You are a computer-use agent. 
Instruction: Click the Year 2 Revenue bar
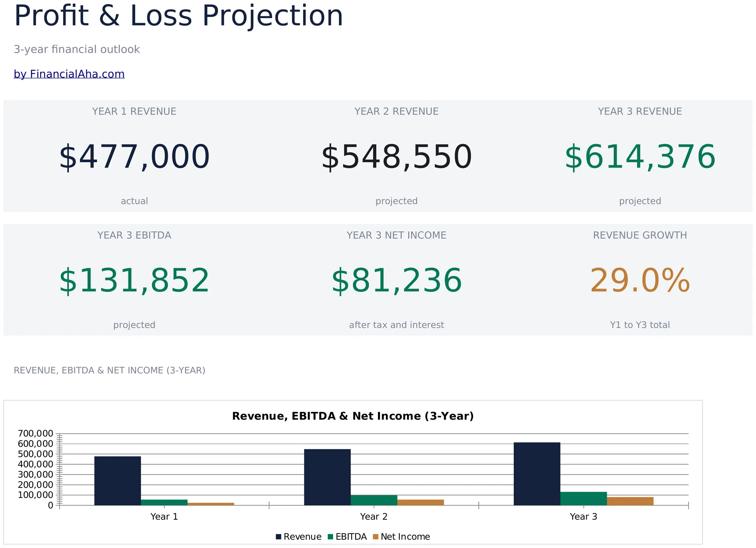(x=327, y=477)
